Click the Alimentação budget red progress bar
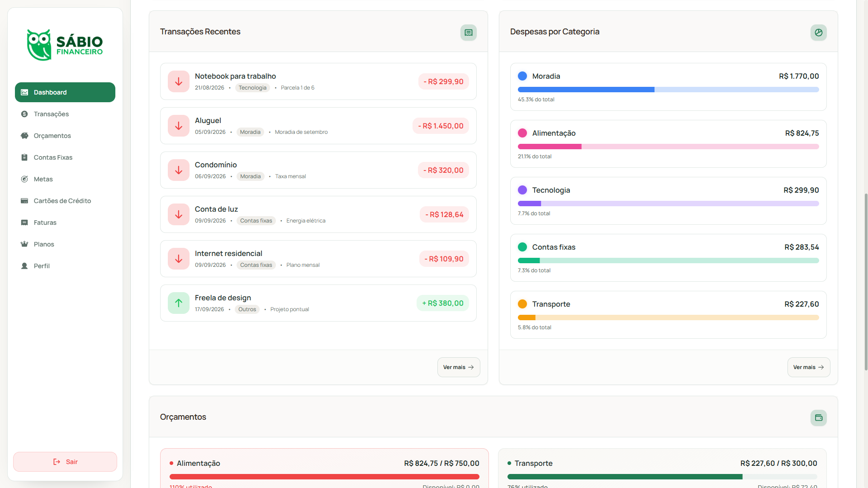This screenshot has width=868, height=488. tap(324, 477)
